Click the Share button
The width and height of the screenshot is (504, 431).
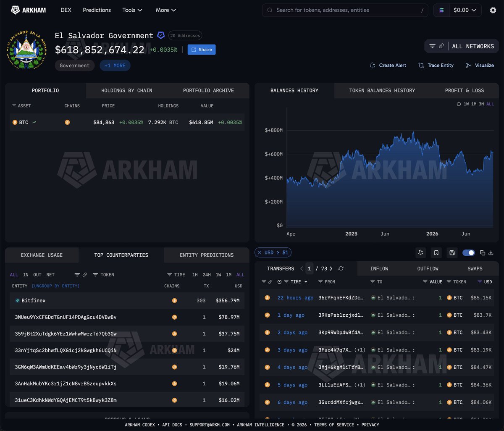[x=202, y=50]
